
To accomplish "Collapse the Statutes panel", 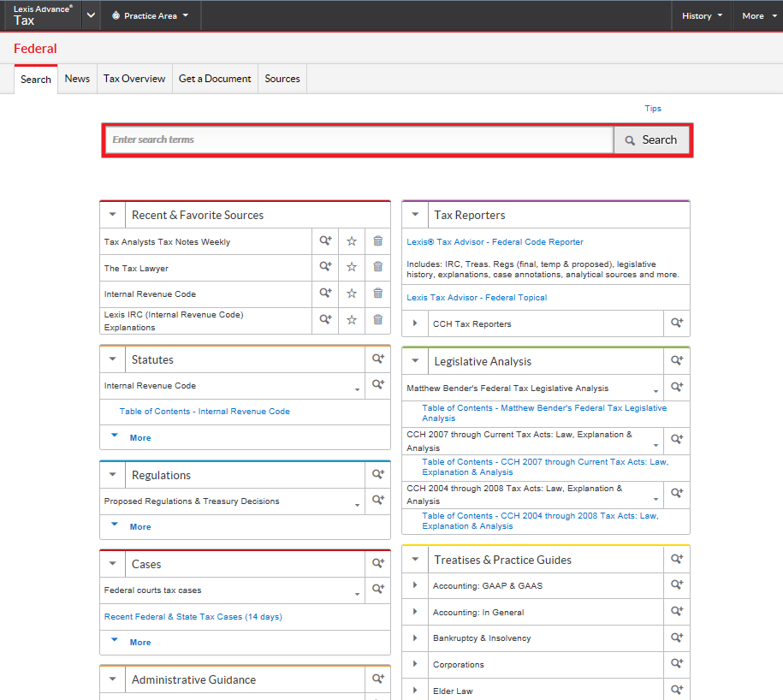I will point(113,359).
